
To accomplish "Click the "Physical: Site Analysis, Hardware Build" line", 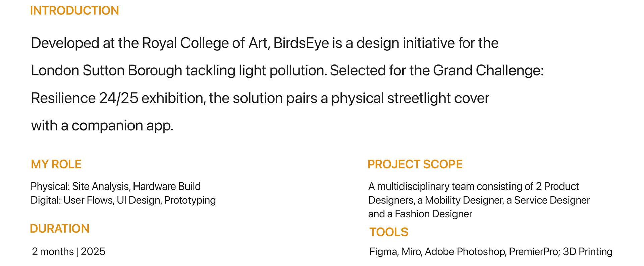I will 115,186.
